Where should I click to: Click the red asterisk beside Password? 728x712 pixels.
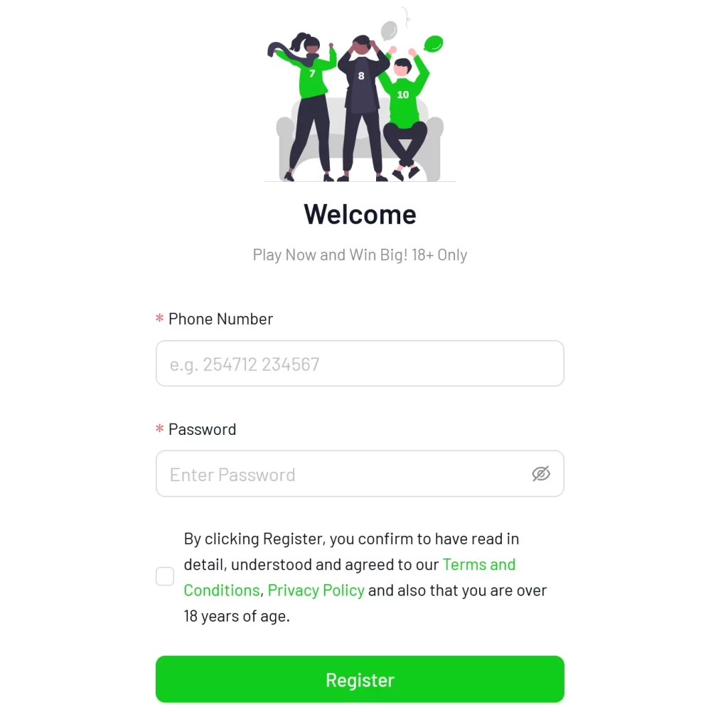point(160,428)
